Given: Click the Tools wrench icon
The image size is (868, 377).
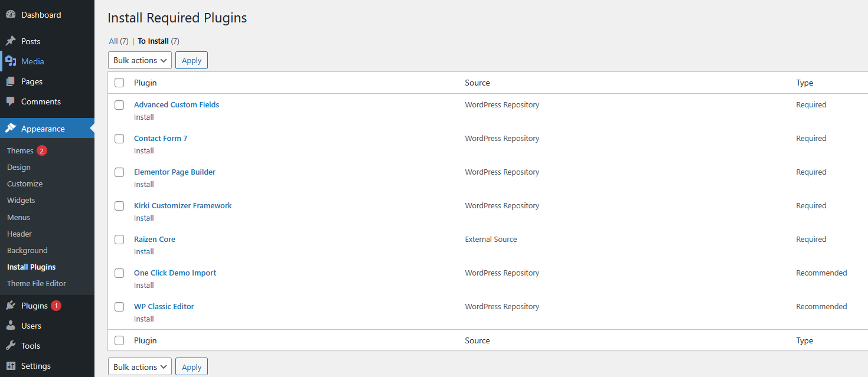Looking at the screenshot, I should (11, 346).
